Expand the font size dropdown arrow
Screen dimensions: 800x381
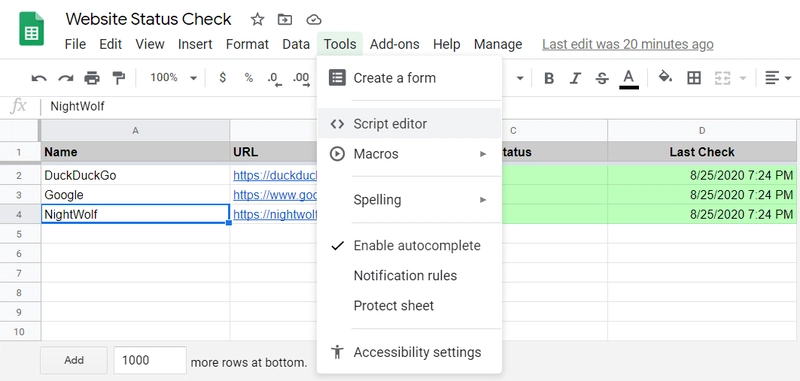pyautogui.click(x=520, y=79)
